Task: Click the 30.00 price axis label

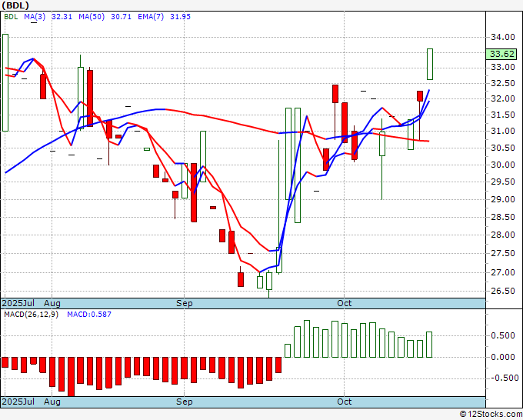Action: pyautogui.click(x=503, y=165)
